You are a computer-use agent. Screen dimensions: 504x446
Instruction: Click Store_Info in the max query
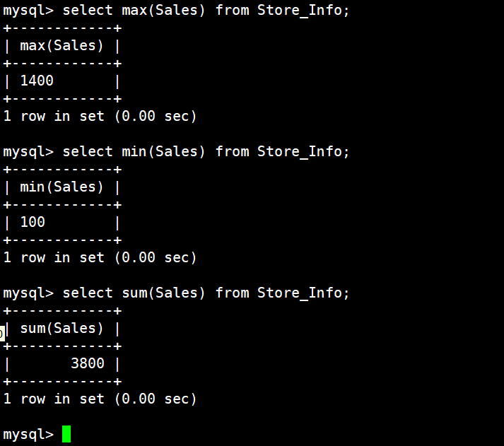pos(300,11)
